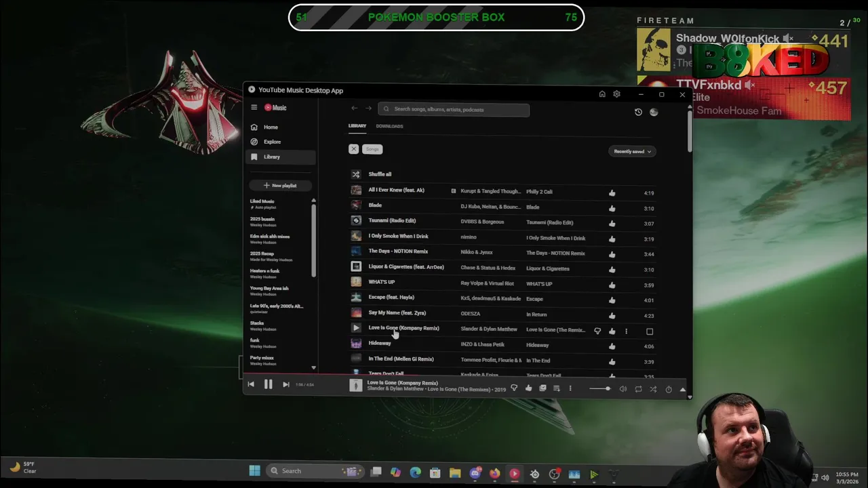Image resolution: width=868 pixels, height=488 pixels.
Task: Open artist link ODESZA
Action: [471, 314]
